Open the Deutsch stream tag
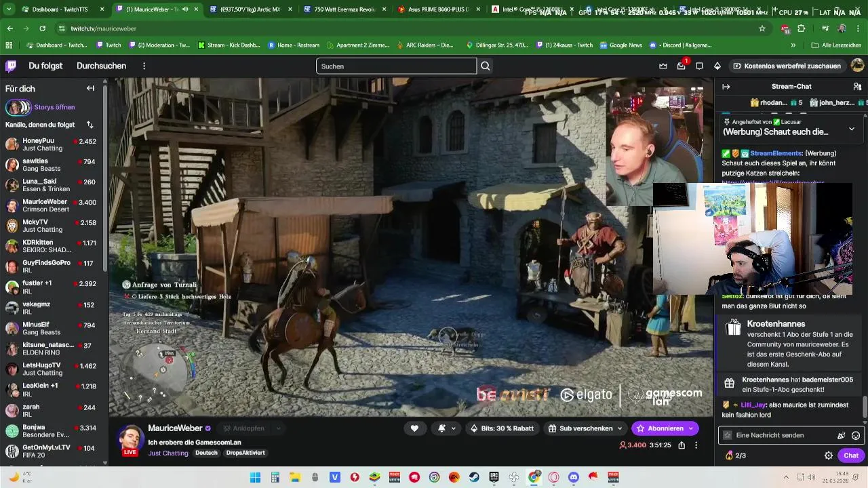This screenshot has height=488, width=868. pos(206,453)
